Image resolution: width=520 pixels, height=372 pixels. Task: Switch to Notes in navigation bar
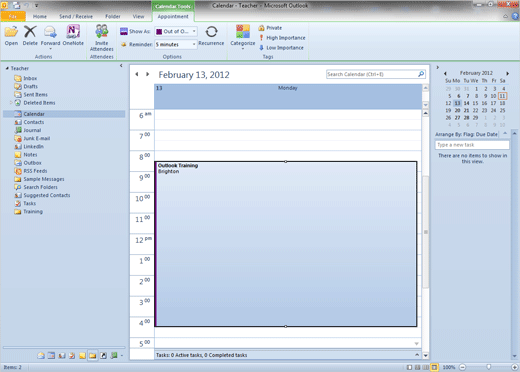82,356
